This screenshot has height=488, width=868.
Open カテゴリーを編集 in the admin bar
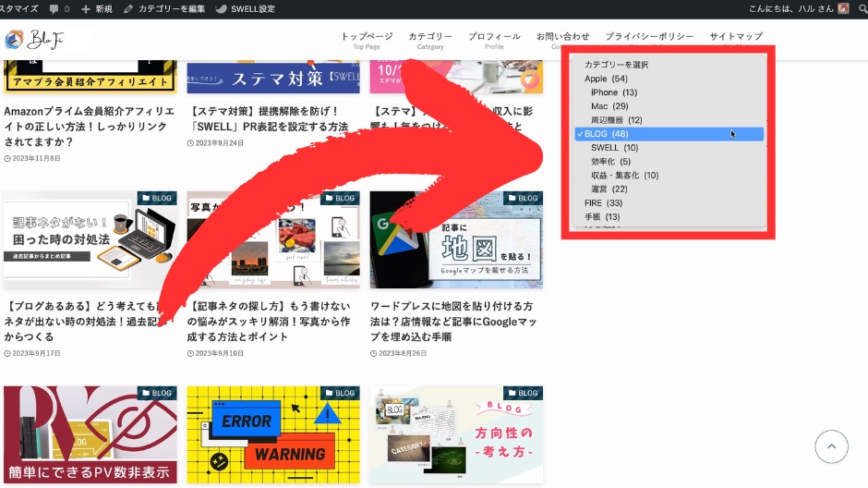click(x=164, y=9)
